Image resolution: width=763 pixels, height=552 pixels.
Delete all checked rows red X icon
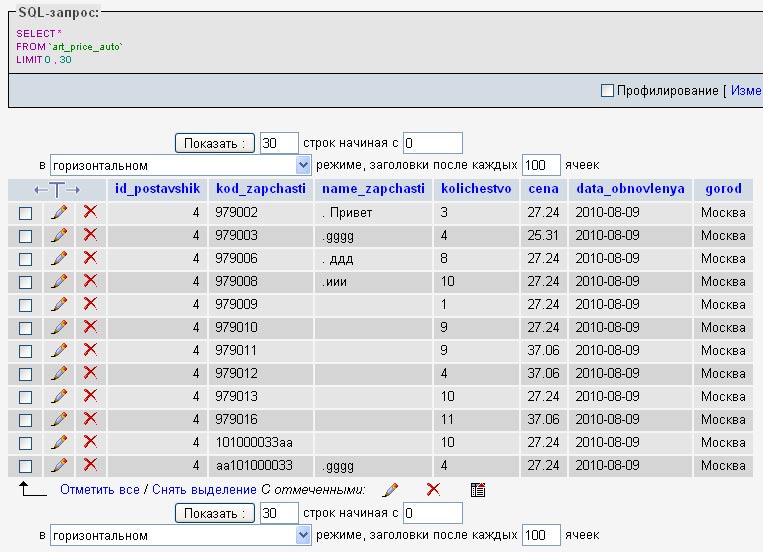[x=433, y=489]
